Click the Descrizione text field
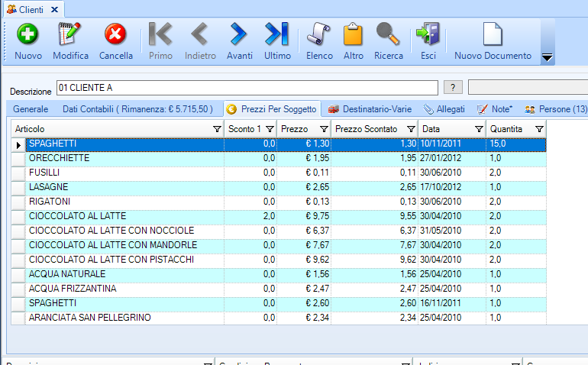Screen dimensions: 588x365 point(247,87)
